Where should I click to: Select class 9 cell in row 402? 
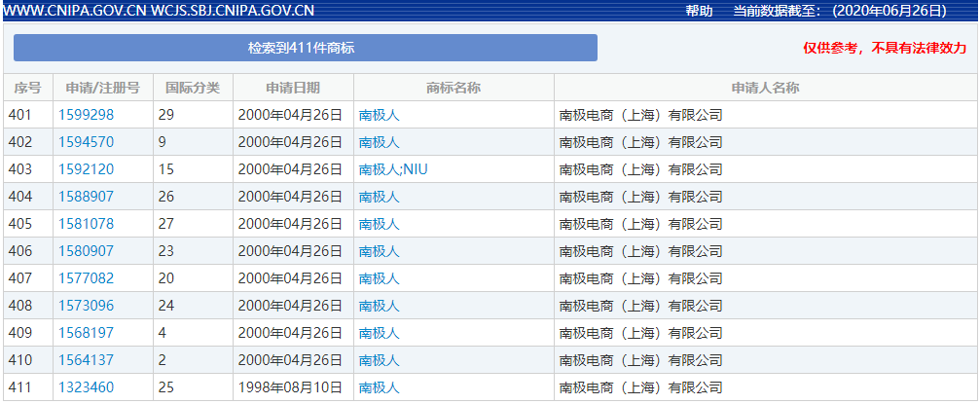point(193,142)
